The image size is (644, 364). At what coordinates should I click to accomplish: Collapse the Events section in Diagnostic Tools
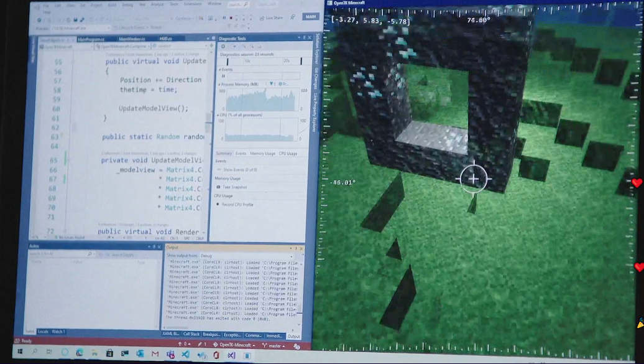(x=220, y=70)
